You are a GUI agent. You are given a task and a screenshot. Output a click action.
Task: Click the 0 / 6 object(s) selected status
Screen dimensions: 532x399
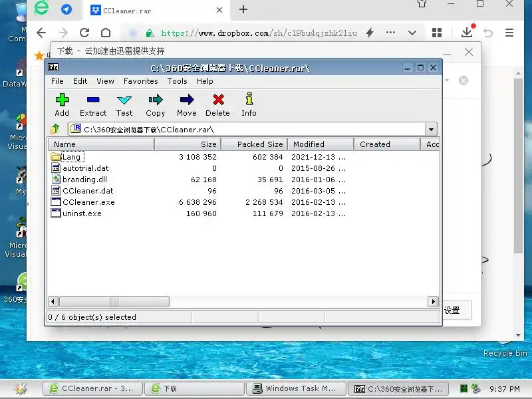click(92, 317)
